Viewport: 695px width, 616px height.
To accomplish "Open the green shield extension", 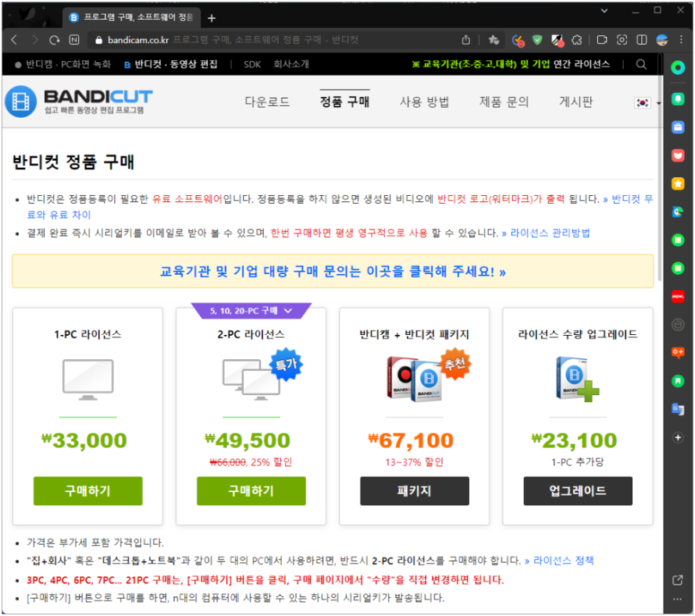I will coord(537,40).
